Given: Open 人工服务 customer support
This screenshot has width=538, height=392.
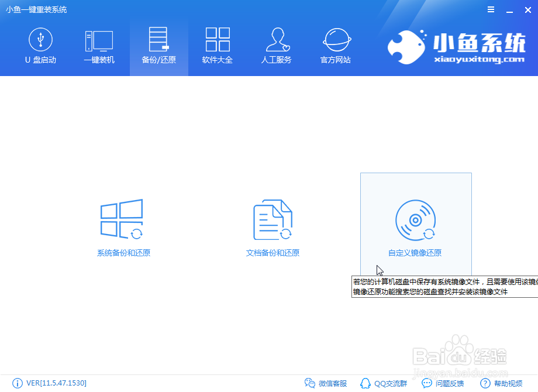Looking at the screenshot, I should [276, 46].
